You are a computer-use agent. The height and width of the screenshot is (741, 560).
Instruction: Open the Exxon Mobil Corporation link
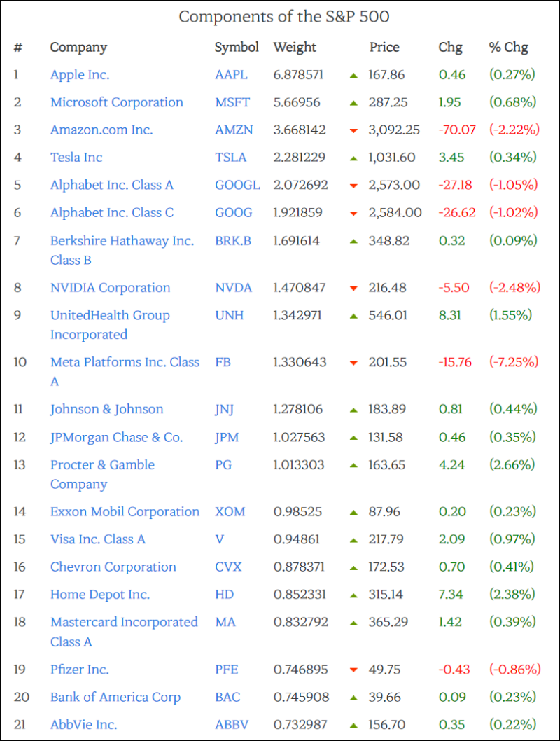tap(125, 512)
